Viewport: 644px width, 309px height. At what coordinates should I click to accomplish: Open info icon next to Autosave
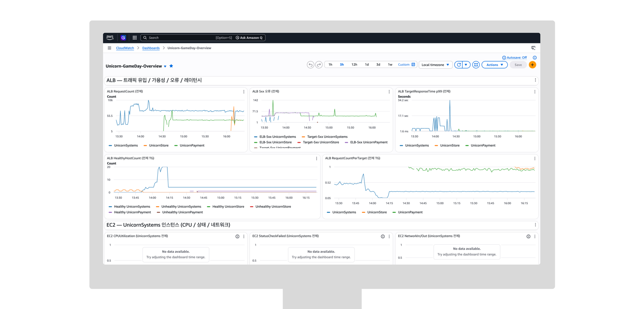pyautogui.click(x=535, y=58)
